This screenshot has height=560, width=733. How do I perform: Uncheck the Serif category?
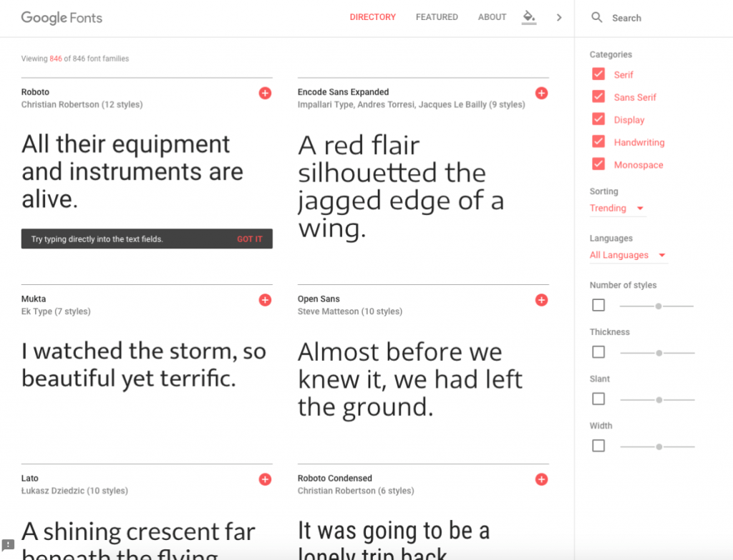[x=598, y=74]
